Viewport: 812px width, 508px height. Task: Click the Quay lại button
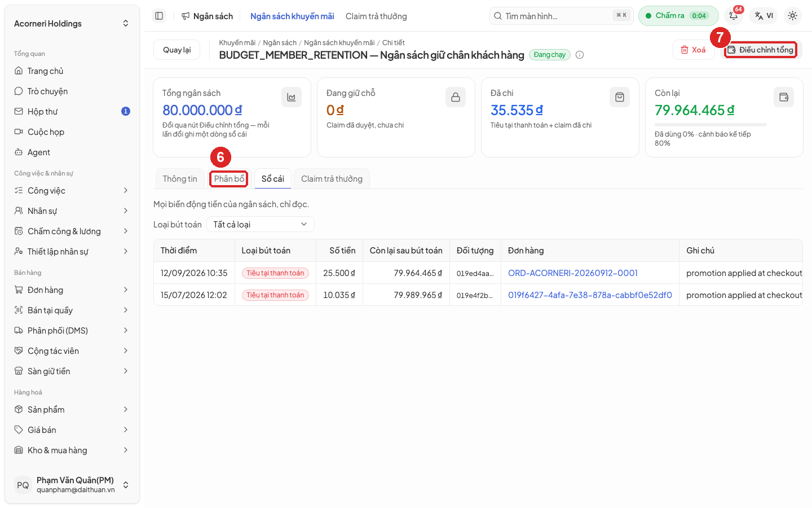click(x=177, y=50)
